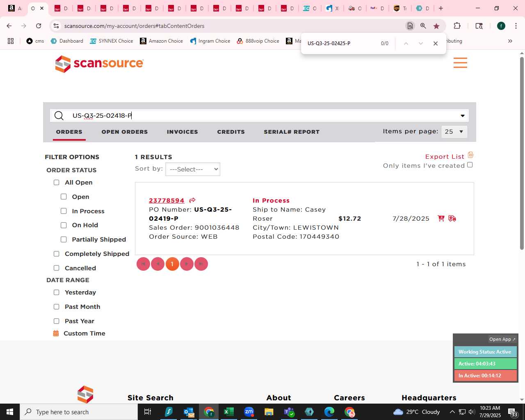Image resolution: width=525 pixels, height=420 pixels.
Task: Click the order search input field
Action: pyautogui.click(x=259, y=116)
